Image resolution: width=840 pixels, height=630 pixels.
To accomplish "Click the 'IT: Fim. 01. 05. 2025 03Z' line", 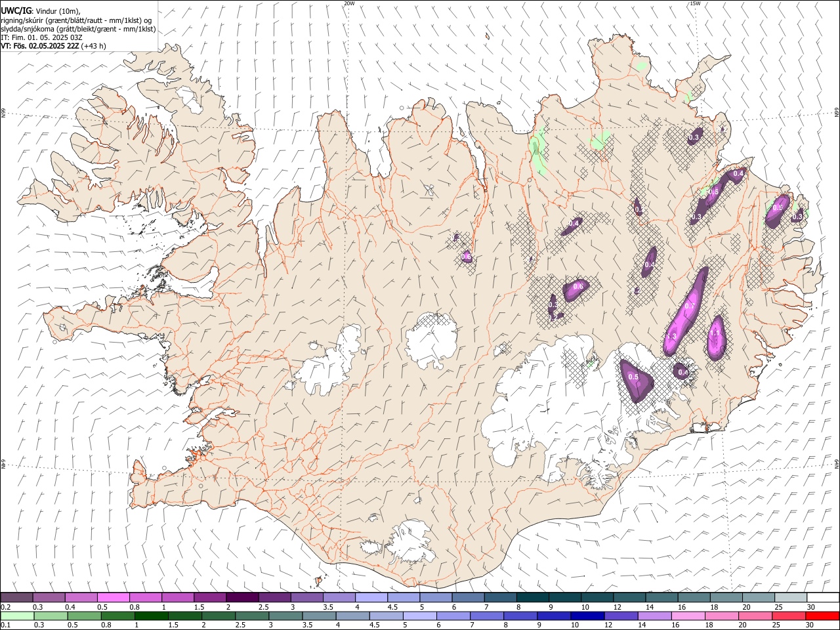I will pos(41,37).
